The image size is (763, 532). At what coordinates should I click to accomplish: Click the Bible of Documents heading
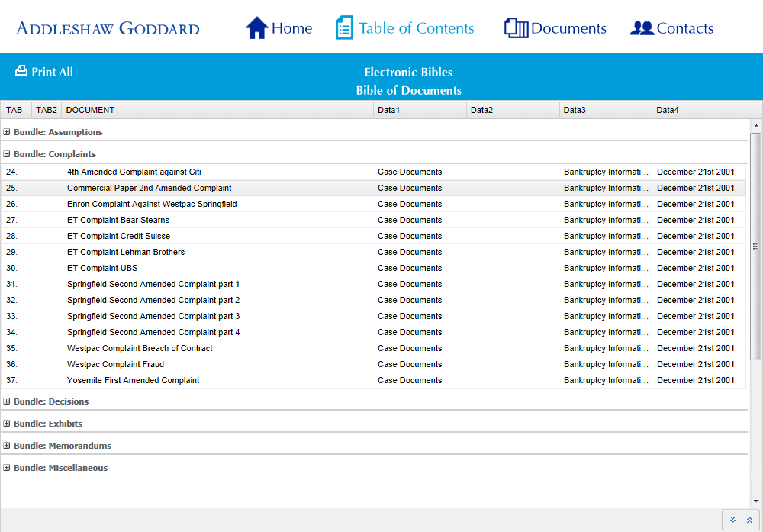(x=409, y=91)
